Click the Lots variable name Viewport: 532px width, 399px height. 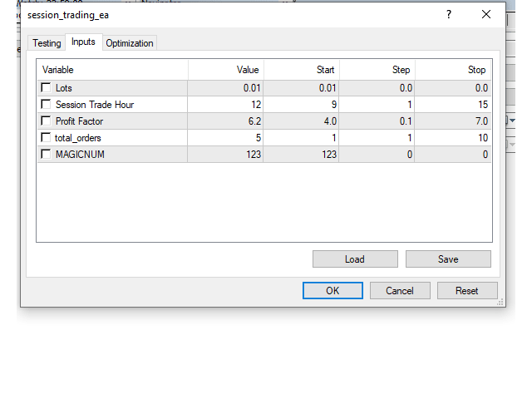64,88
